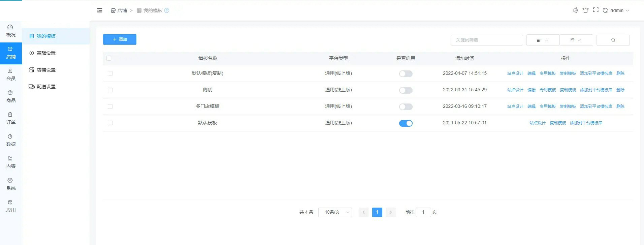Open 概况 overview in the left sidebar

[11, 31]
